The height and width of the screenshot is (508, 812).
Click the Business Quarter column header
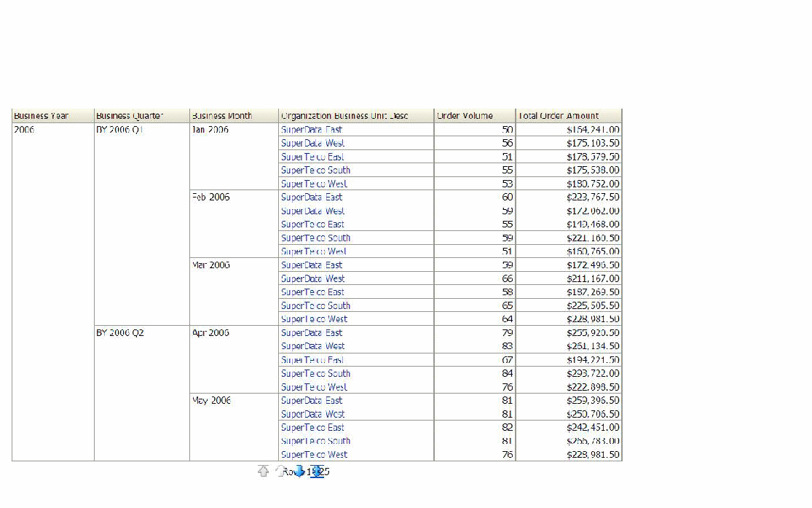tap(142, 116)
